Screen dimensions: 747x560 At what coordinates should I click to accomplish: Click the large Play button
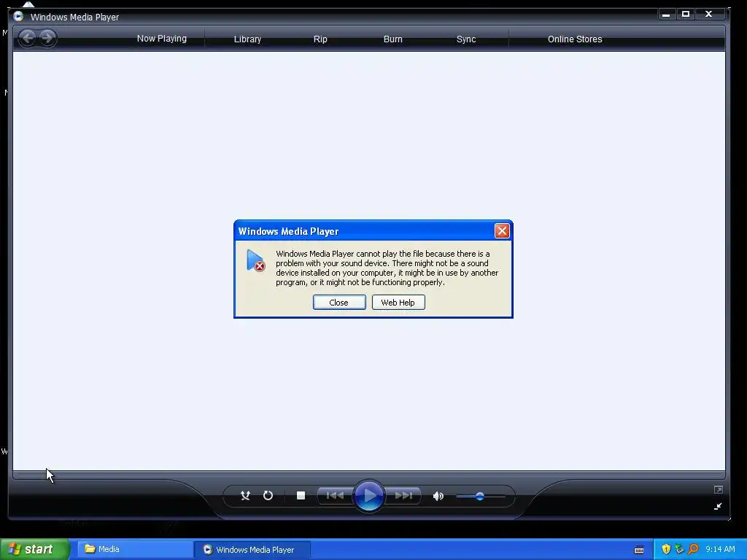(368, 496)
